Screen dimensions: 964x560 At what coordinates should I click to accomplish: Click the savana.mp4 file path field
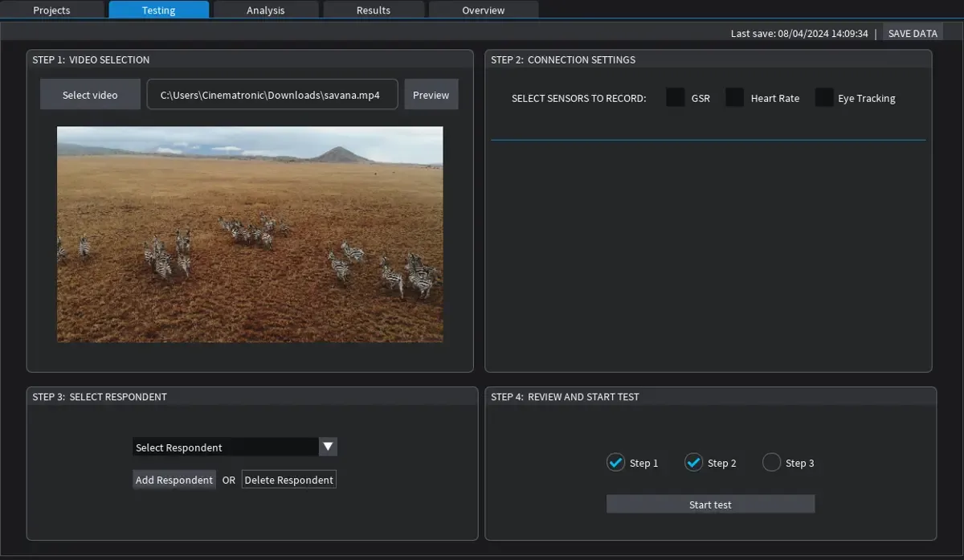[x=272, y=94]
